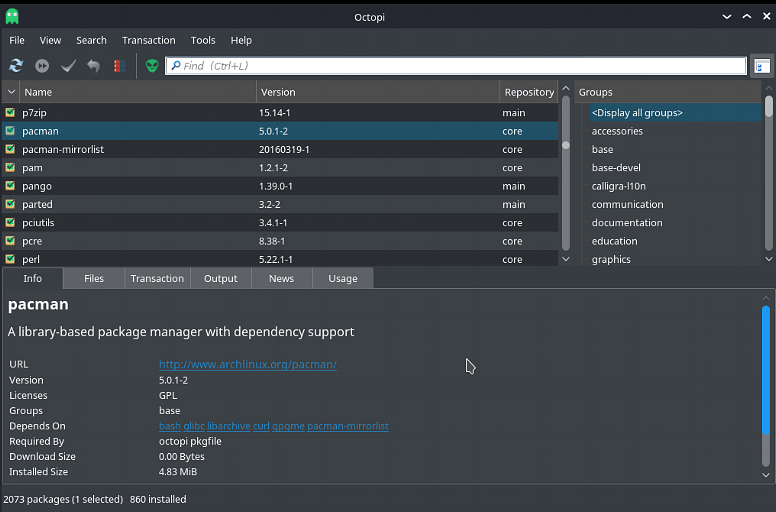Viewport: 776px width, 512px height.
Task: Sort packages by Repository column header
Action: pos(529,92)
